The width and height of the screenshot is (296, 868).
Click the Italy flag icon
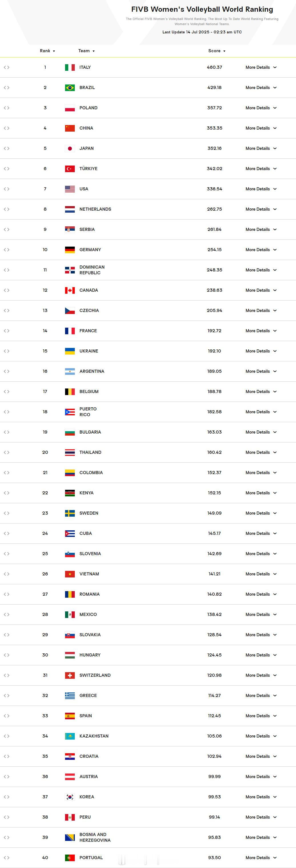pyautogui.click(x=70, y=67)
